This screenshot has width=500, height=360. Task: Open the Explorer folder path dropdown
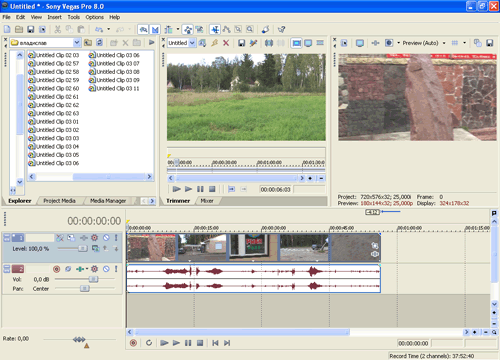77,43
